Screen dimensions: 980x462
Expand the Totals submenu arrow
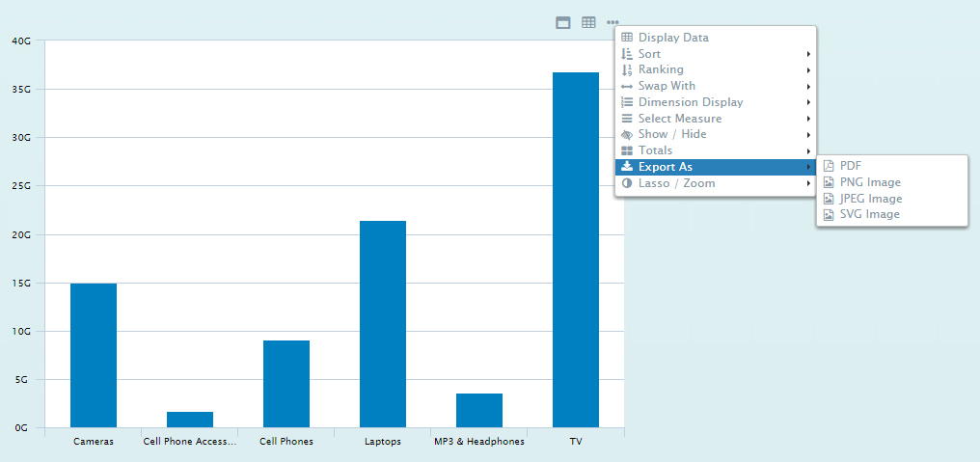pos(808,150)
